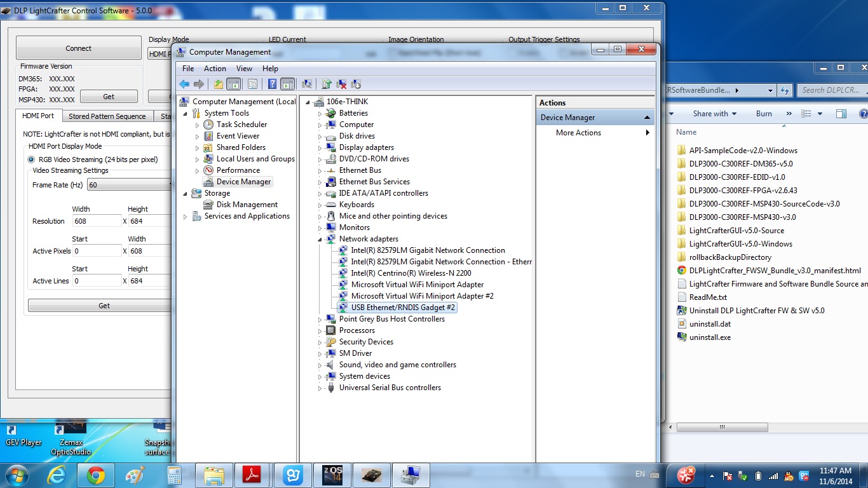
Task: Click the Computer Management taskbar icon
Action: pyautogui.click(x=411, y=475)
